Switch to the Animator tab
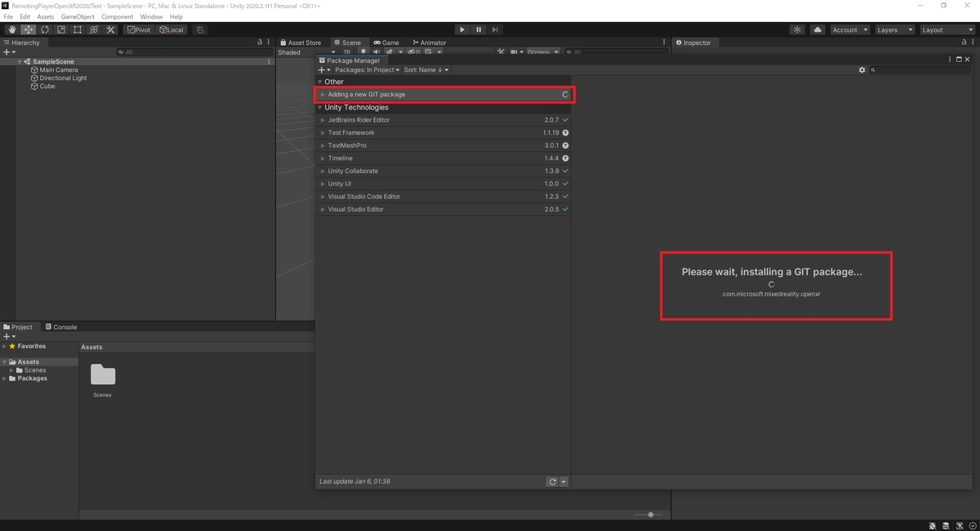Image resolution: width=980 pixels, height=531 pixels. click(x=430, y=42)
